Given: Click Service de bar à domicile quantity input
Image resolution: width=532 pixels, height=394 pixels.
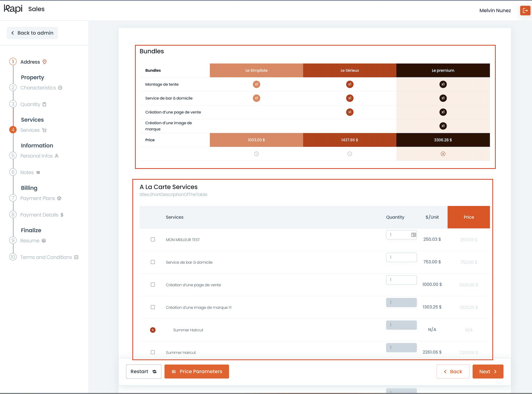Looking at the screenshot, I should [x=401, y=257].
